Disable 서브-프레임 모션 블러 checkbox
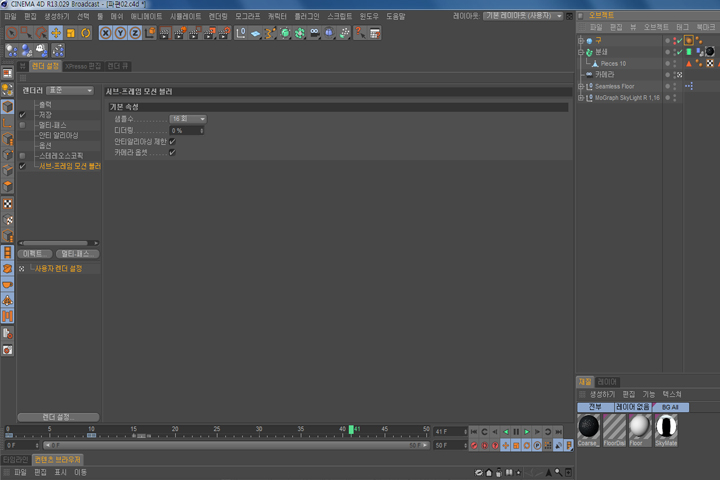The image size is (720, 480). coord(22,166)
